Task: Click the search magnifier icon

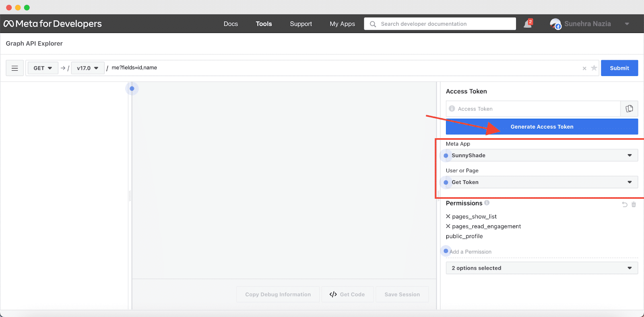Action: pos(373,24)
